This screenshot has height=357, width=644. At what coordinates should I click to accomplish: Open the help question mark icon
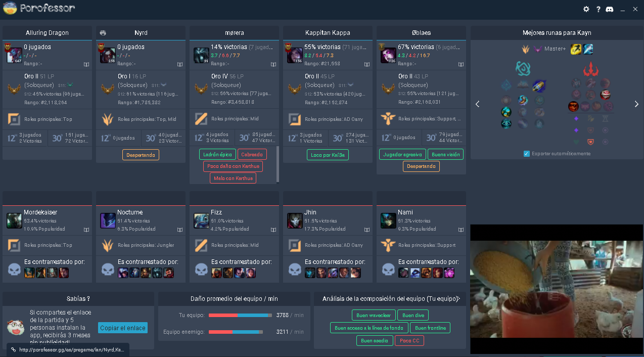coord(599,9)
